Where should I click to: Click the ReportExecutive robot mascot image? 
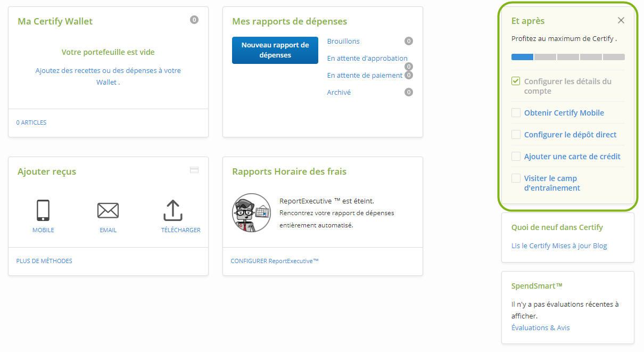pos(251,212)
